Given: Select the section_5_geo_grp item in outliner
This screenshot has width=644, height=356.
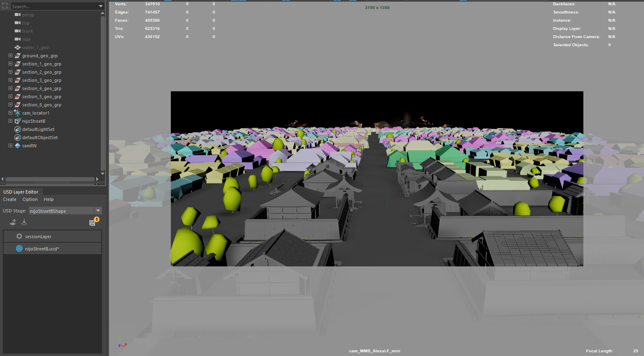Looking at the screenshot, I should point(41,97).
